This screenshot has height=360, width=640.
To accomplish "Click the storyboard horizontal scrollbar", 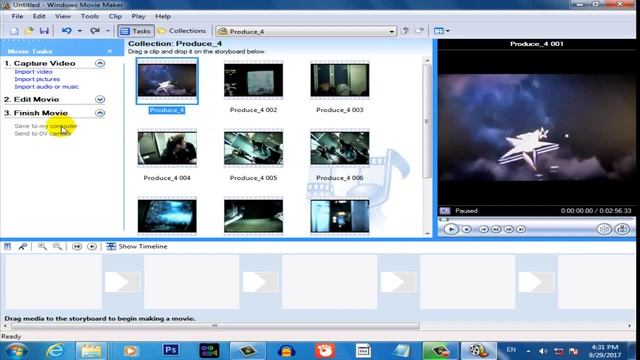I will click(215, 326).
